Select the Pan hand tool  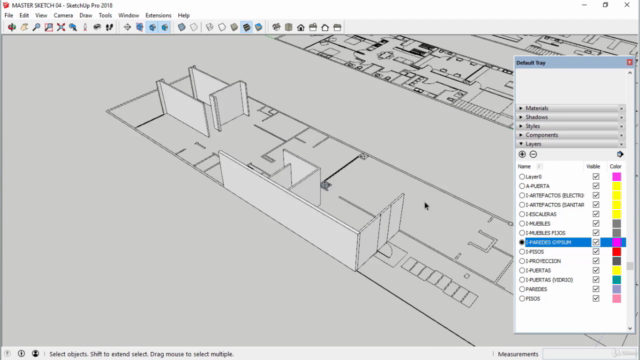[x=24, y=27]
